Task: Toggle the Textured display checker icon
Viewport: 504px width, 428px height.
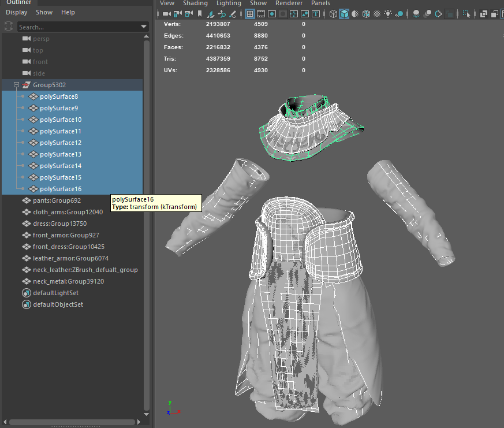Action: 376,14
